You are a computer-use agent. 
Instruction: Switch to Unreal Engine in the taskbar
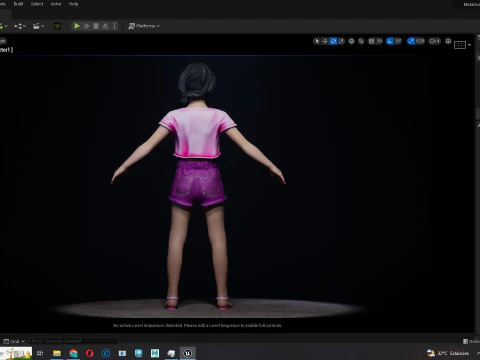[187, 353]
